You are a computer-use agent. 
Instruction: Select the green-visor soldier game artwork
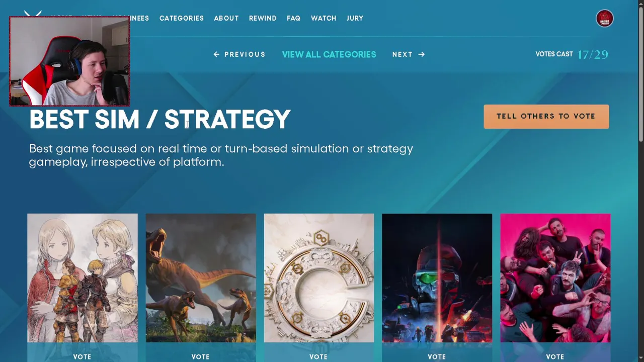click(x=437, y=278)
